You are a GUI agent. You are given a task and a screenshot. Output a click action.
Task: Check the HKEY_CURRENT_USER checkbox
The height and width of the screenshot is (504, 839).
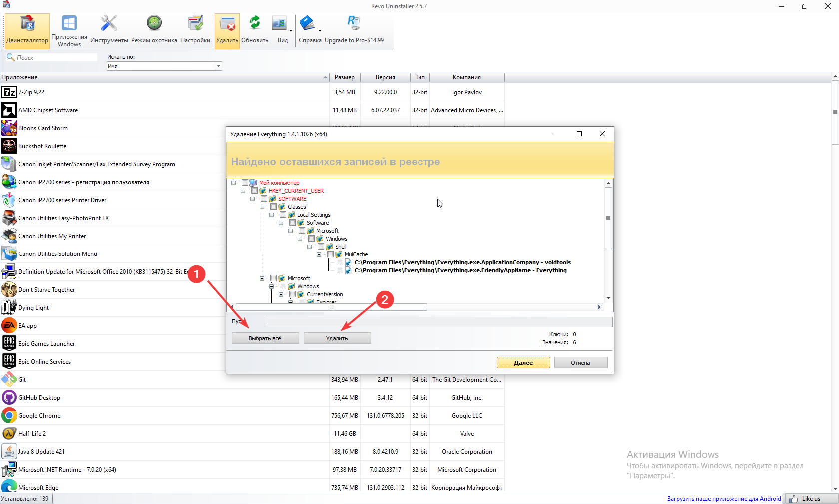tap(254, 191)
